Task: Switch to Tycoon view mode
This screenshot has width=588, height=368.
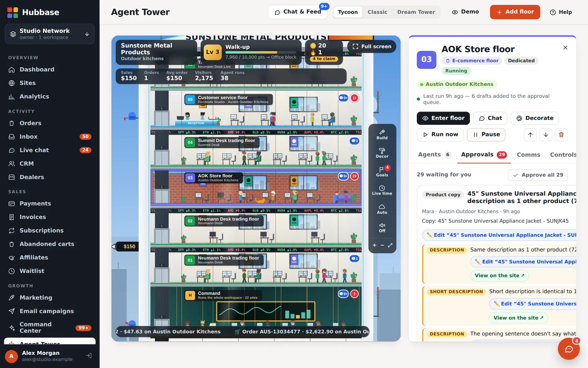Action: click(x=348, y=12)
